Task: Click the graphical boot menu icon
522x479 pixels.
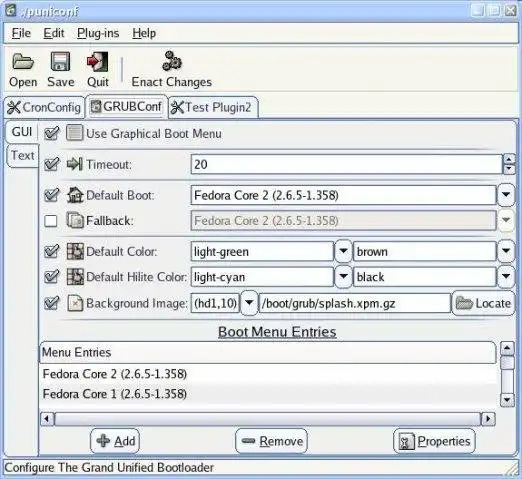Action: tap(74, 133)
